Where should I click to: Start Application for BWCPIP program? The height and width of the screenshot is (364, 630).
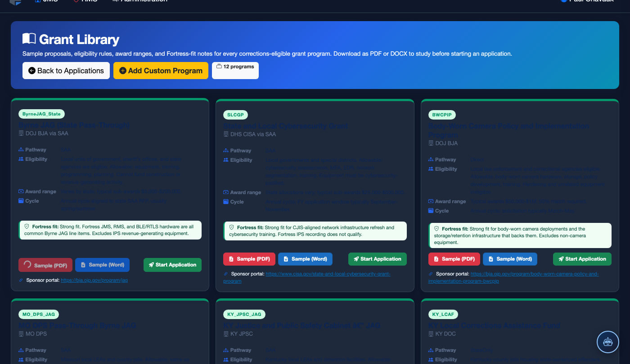click(x=582, y=259)
